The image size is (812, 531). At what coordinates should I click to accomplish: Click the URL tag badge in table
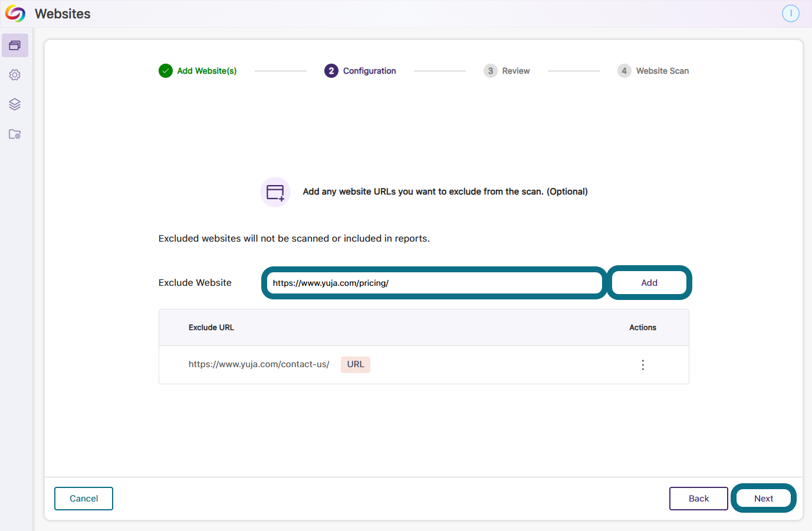(x=356, y=364)
